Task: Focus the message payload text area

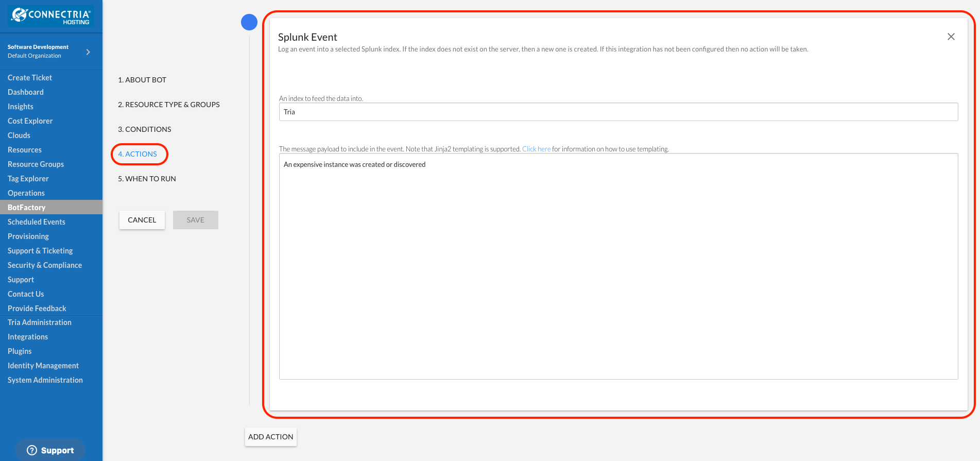Action: point(618,266)
